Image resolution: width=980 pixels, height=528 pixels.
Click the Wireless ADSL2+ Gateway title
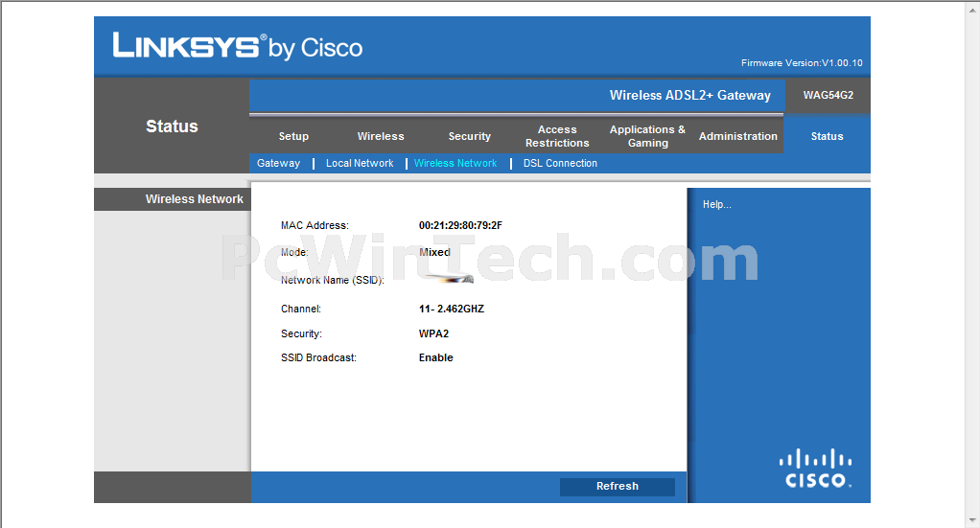tap(690, 95)
